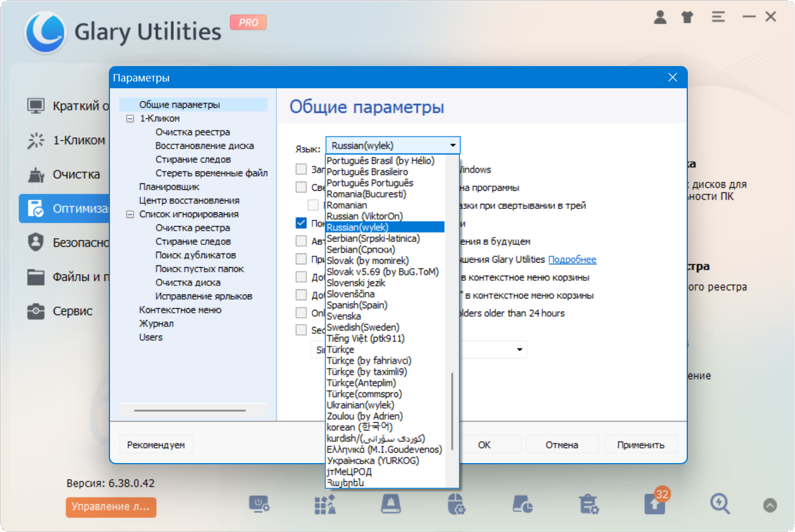The image size is (795, 532).
Task: Click the round chevron-up icon in the bottom toolbar
Action: [770, 505]
